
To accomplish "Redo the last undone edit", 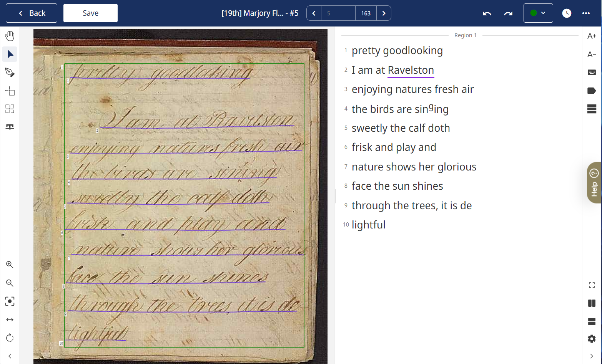I will pos(508,13).
